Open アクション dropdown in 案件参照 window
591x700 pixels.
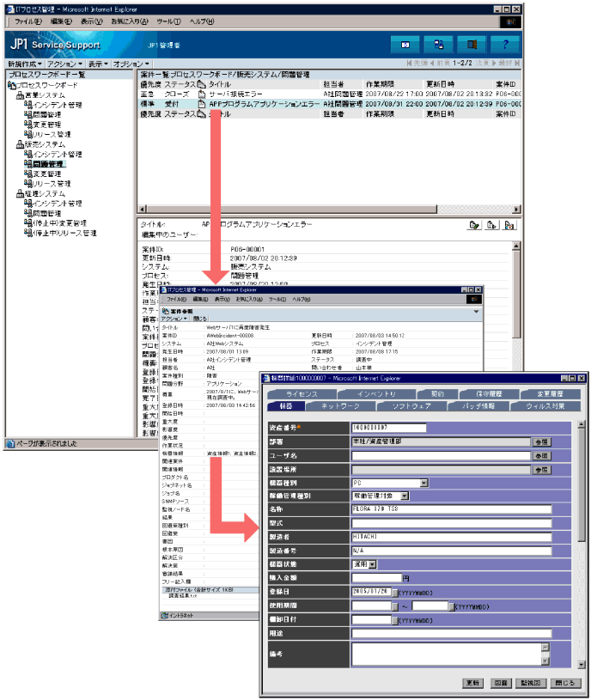(x=174, y=319)
